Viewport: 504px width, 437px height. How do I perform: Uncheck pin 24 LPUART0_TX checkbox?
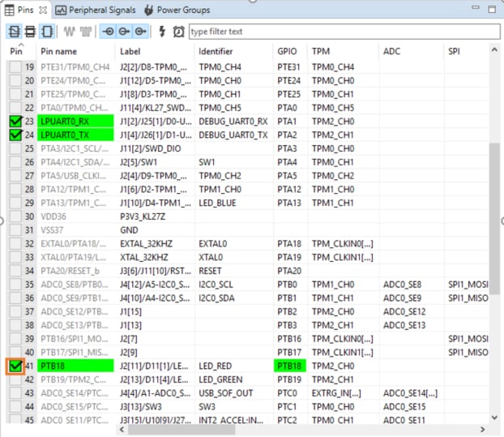point(15,135)
